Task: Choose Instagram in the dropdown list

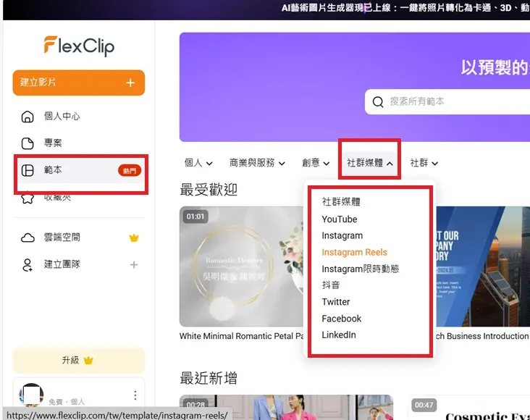Action: tap(342, 235)
